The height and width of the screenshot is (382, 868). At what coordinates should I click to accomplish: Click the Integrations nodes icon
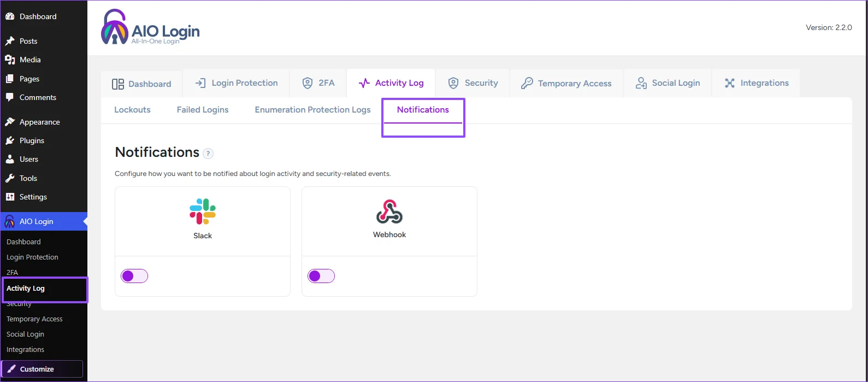tap(730, 83)
